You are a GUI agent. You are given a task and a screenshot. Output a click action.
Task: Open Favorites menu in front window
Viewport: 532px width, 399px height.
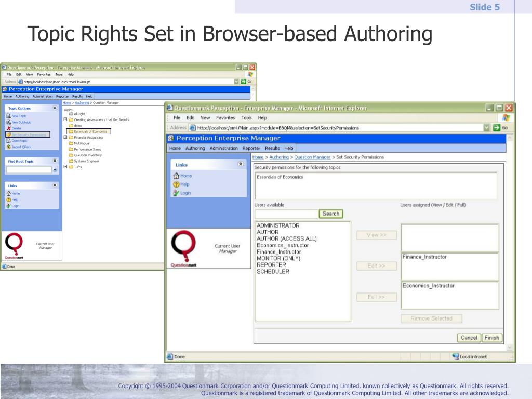(x=225, y=118)
